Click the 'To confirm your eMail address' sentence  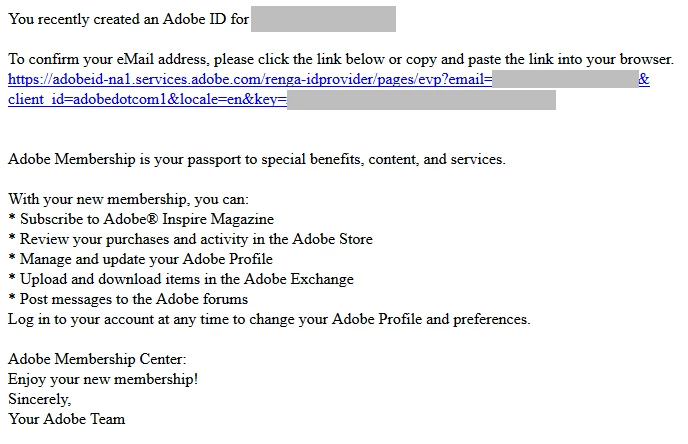(x=341, y=59)
